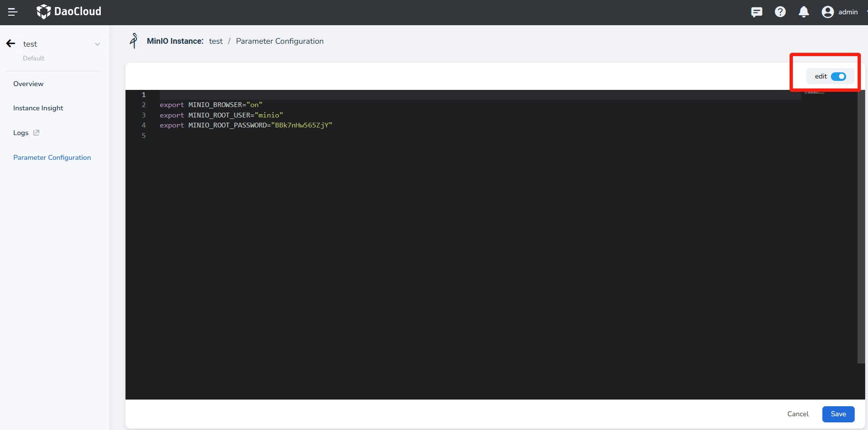Open the notifications bell

pos(803,12)
